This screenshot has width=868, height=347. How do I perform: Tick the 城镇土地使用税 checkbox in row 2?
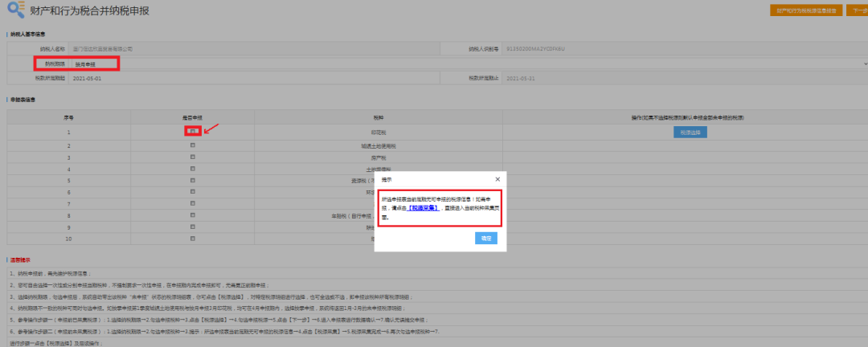tap(192, 145)
